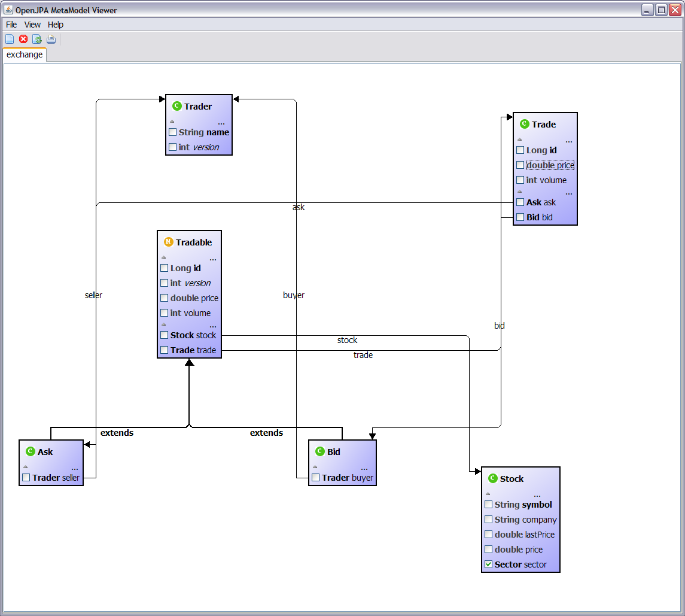This screenshot has height=616, width=685.
Task: Click the red X close icon in toolbar
Action: 23,40
